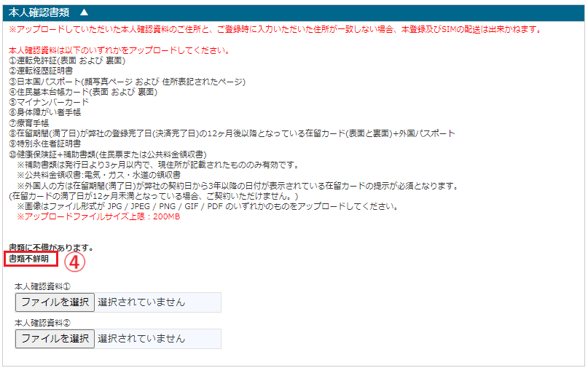
Task: Click the 本人確認資料① label
Action: (x=42, y=286)
